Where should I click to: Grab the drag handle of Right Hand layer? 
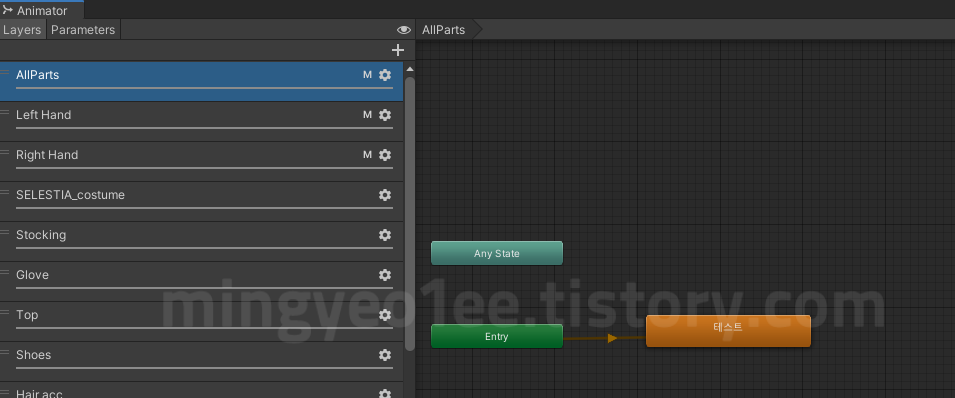[5, 152]
